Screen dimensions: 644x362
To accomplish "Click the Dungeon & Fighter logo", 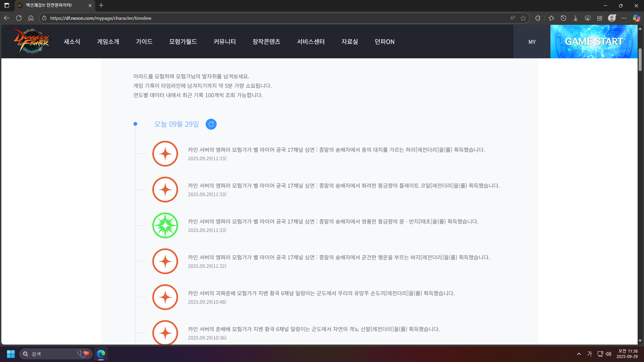I will pyautogui.click(x=32, y=42).
